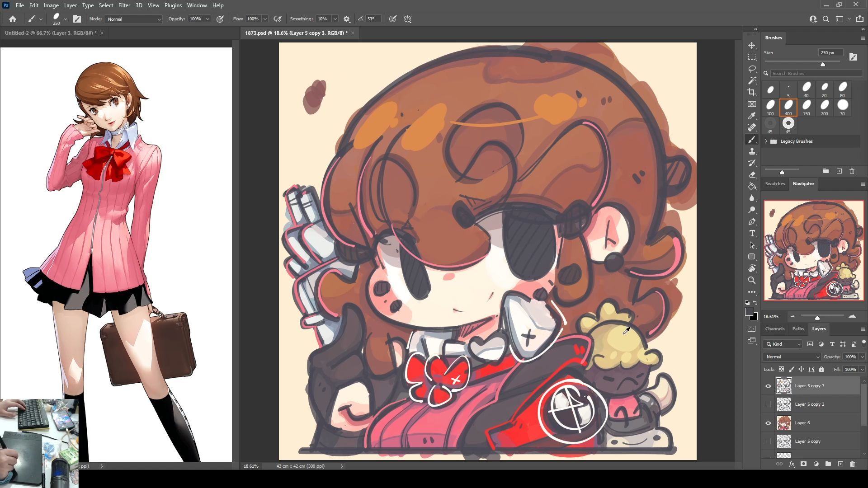Toggle airbrush build-up mode

point(278,19)
